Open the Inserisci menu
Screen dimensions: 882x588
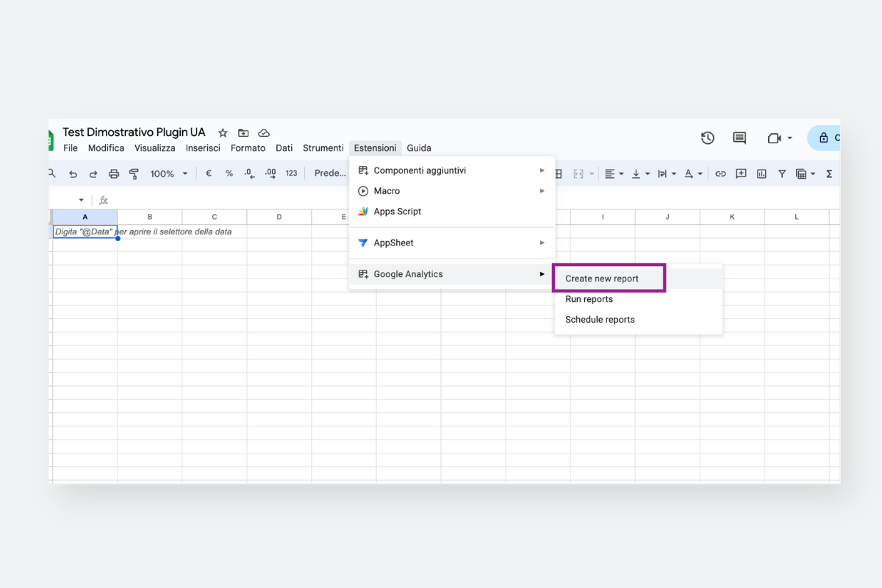point(203,148)
